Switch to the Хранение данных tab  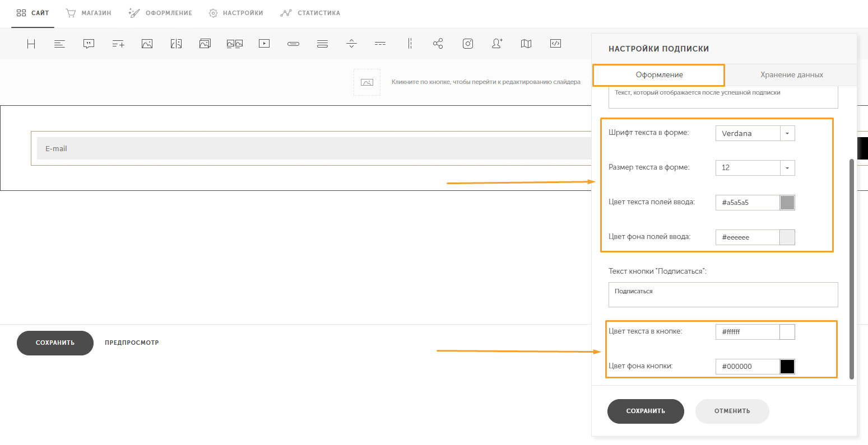[791, 74]
